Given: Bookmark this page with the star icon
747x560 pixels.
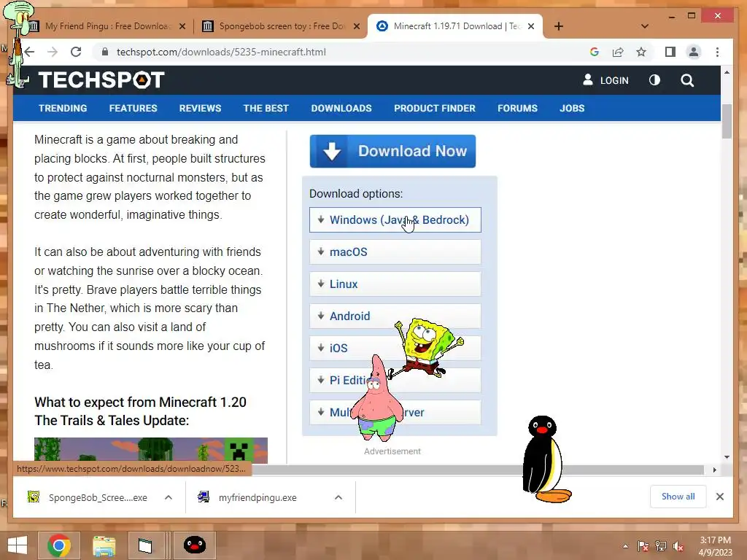Looking at the screenshot, I should coord(641,52).
